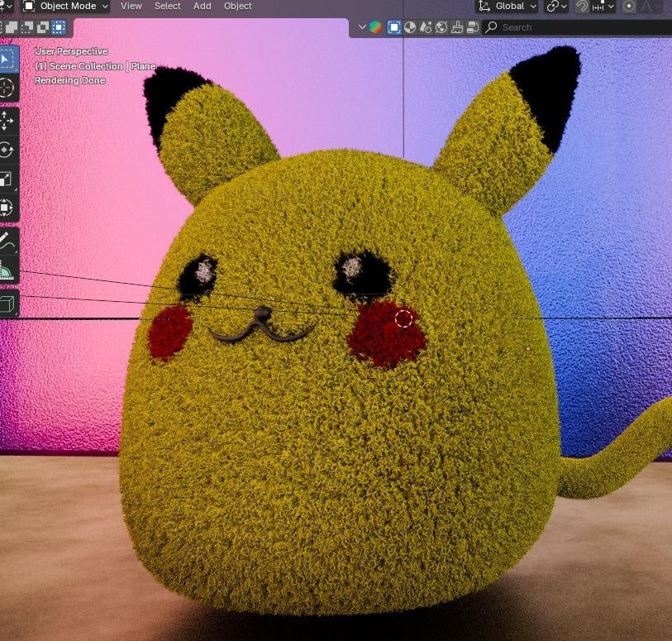This screenshot has height=641, width=672.
Task: Toggle the stacked images filter icon
Action: click(x=472, y=27)
